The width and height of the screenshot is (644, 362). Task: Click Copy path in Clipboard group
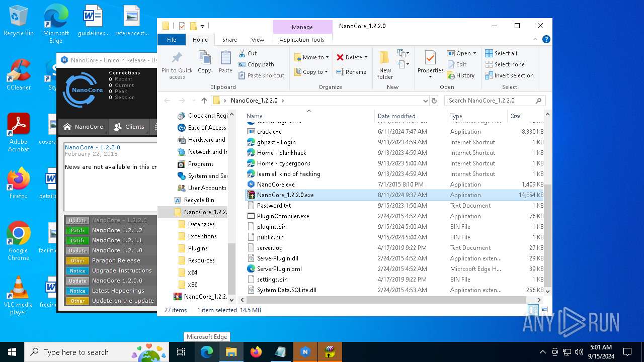pyautogui.click(x=256, y=64)
